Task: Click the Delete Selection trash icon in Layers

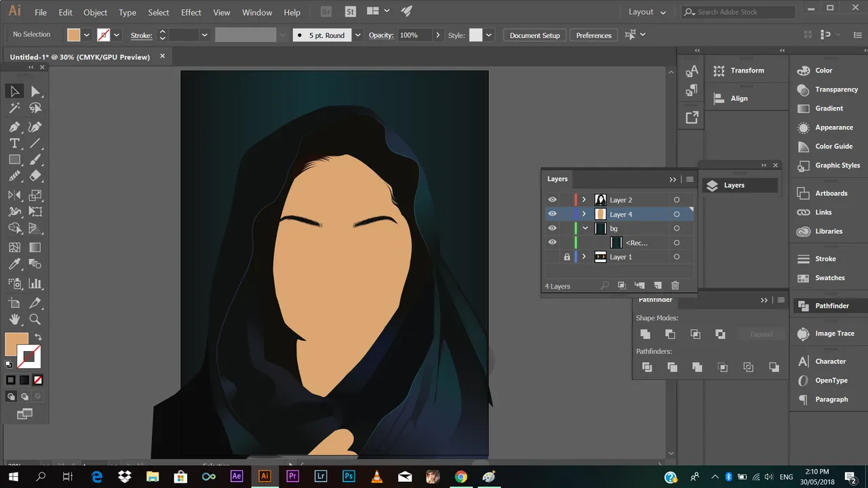Action: coord(675,286)
